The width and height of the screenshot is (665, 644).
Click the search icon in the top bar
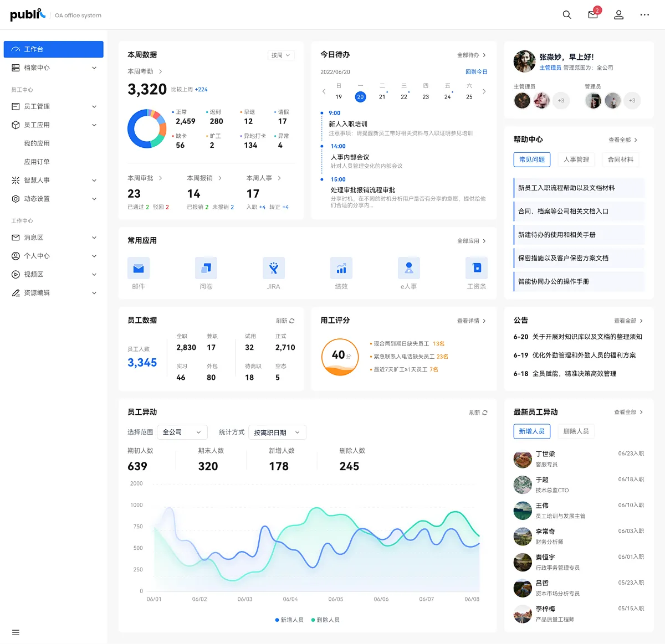pyautogui.click(x=566, y=14)
